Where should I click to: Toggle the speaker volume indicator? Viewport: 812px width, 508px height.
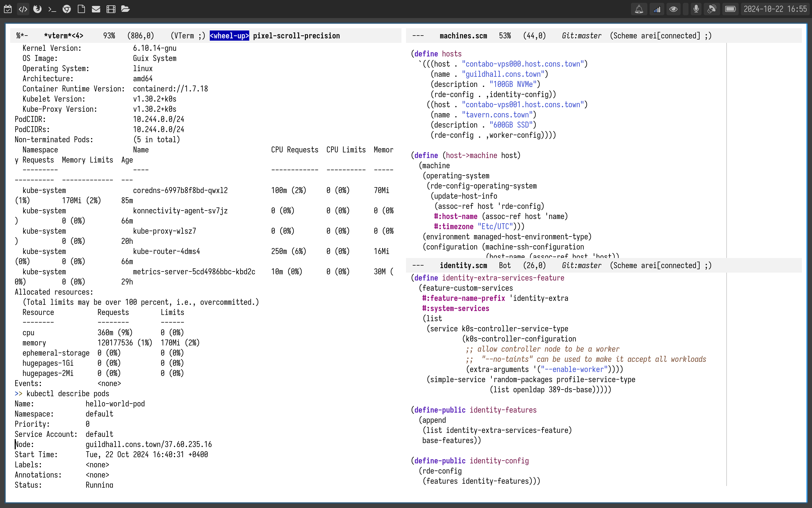[712, 9]
